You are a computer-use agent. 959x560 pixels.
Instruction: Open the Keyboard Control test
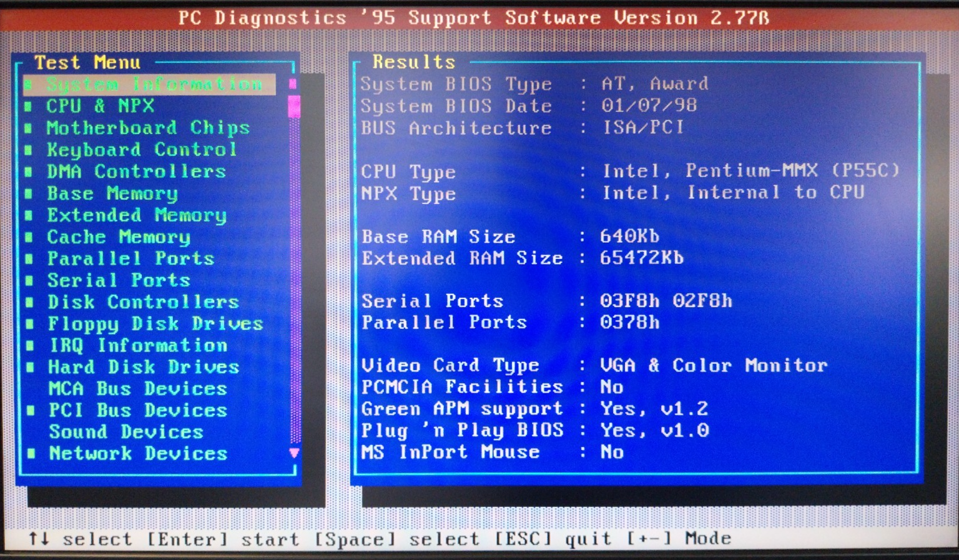click(142, 150)
